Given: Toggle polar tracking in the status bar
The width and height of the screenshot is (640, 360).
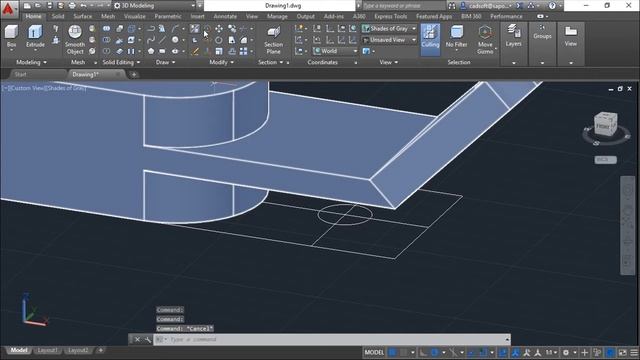Looking at the screenshot, I should point(434,352).
